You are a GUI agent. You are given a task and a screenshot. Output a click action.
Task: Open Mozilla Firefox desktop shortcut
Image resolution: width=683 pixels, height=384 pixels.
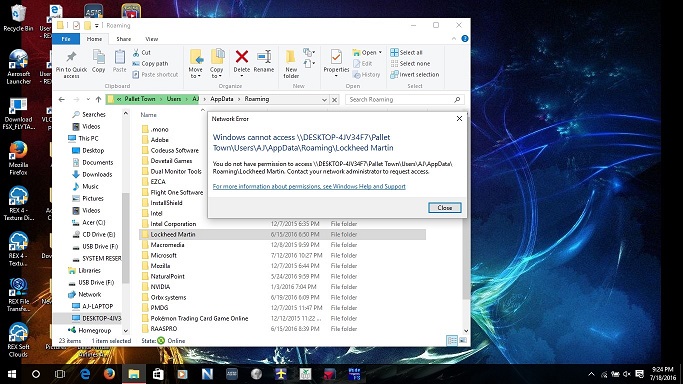18,158
